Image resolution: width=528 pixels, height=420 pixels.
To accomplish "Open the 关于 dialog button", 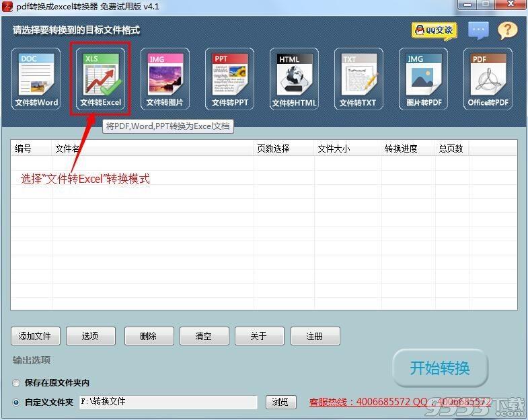I will [x=260, y=336].
